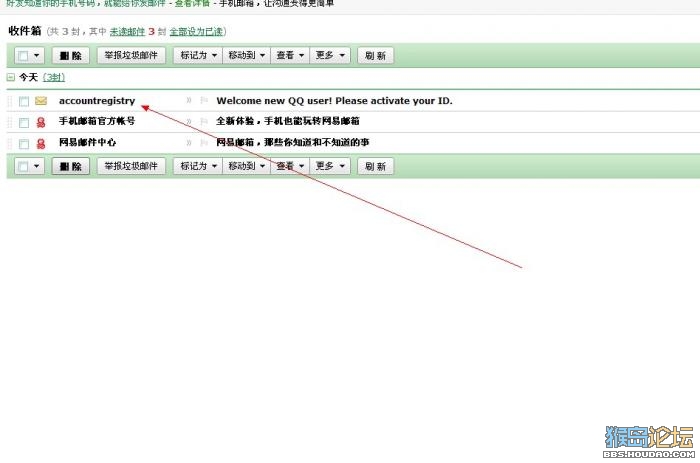
Task: Click the red icon beside 网易邮件中心
Action: tap(41, 143)
